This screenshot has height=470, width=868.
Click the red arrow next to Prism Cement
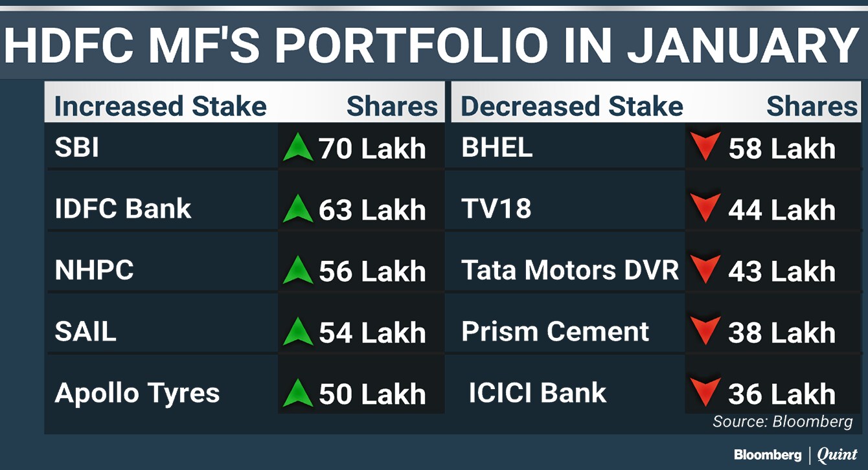coord(705,331)
